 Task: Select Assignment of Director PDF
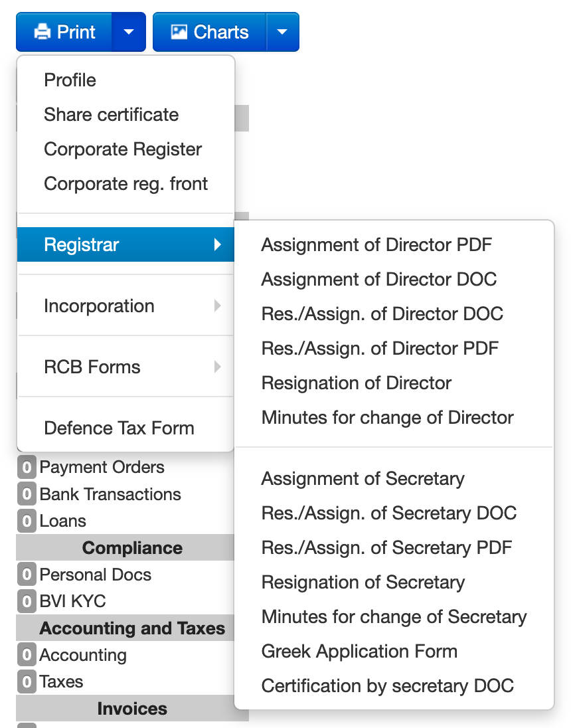pos(376,245)
